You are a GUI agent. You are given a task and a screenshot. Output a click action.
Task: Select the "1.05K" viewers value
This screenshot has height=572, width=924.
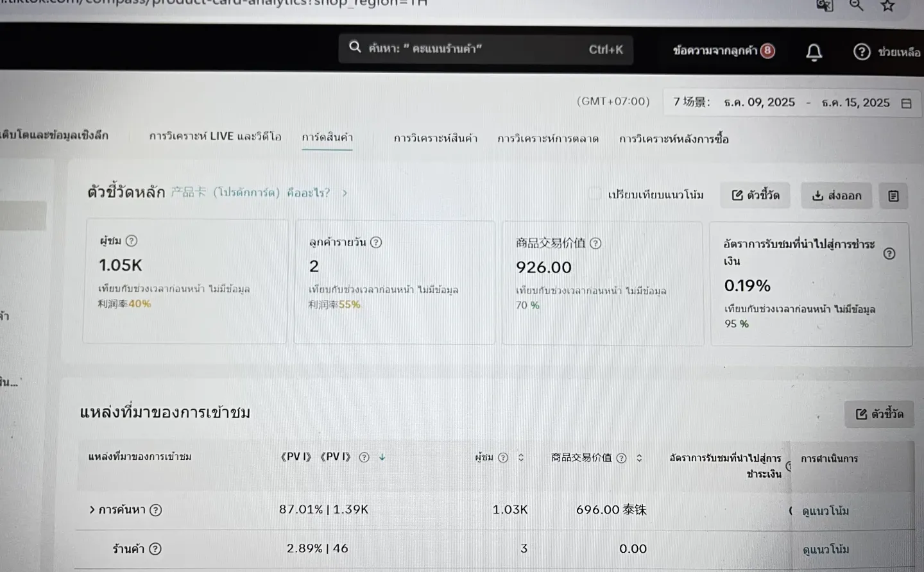click(121, 265)
